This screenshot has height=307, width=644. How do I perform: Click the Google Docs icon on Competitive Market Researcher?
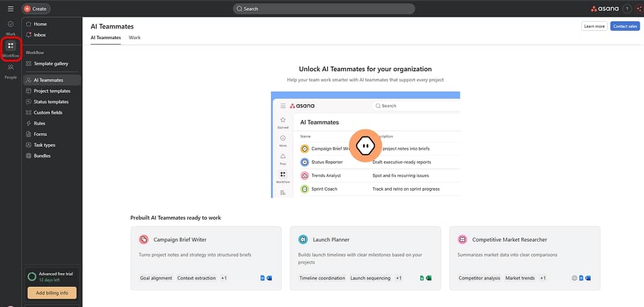pyautogui.click(x=581, y=278)
